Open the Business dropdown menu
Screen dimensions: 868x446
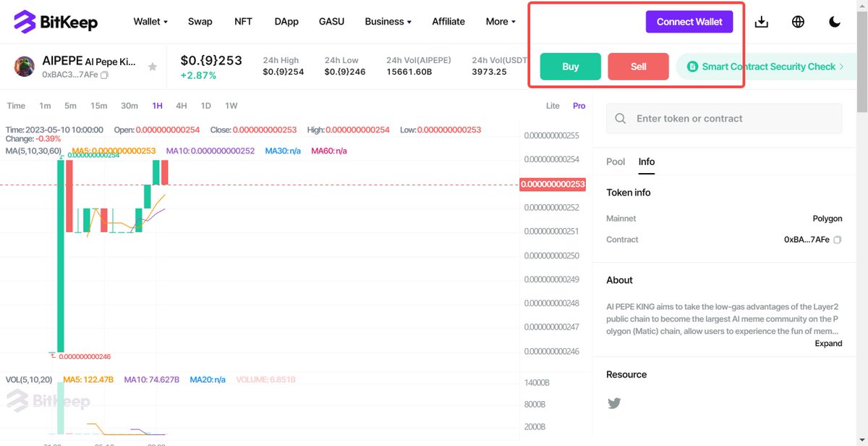point(388,22)
